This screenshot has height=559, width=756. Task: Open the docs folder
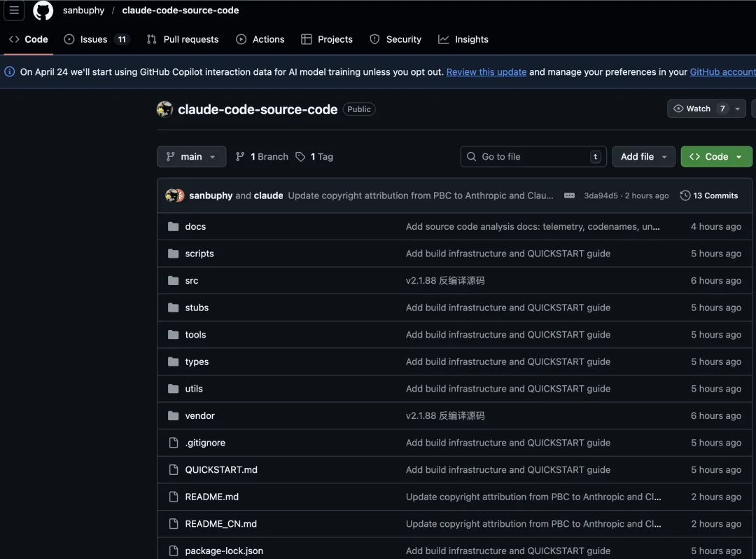click(195, 226)
